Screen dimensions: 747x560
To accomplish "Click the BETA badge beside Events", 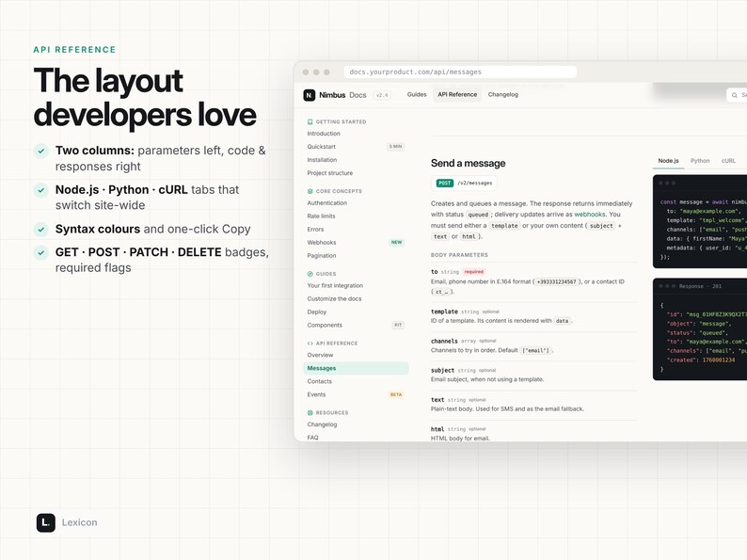I will [x=396, y=394].
